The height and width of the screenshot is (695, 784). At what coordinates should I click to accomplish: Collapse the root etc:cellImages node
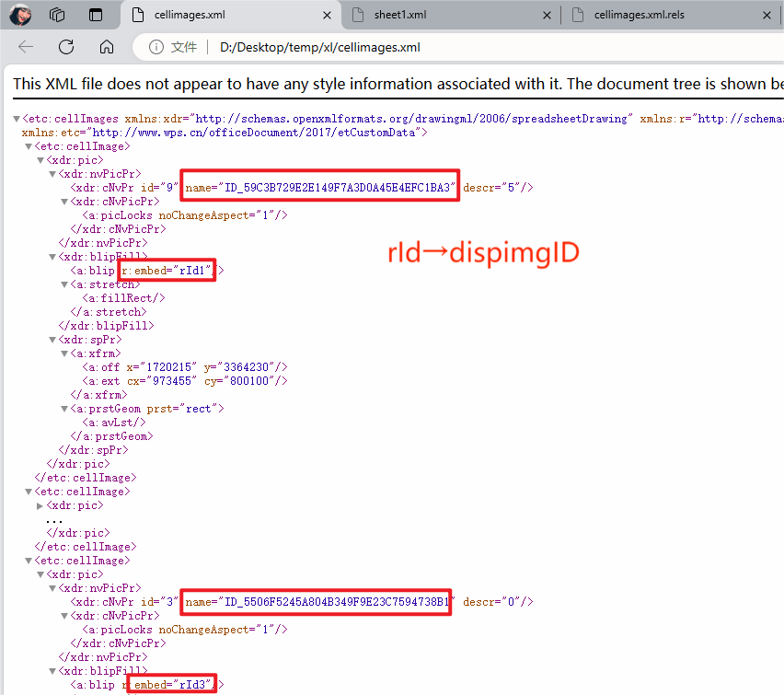(17, 119)
